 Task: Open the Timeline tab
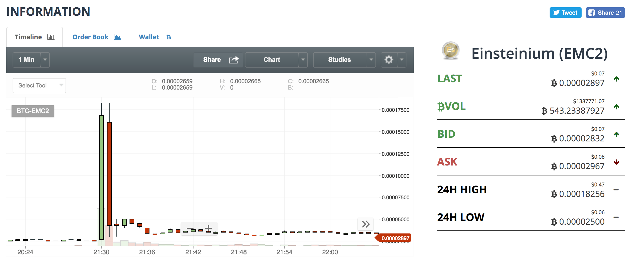(x=34, y=37)
